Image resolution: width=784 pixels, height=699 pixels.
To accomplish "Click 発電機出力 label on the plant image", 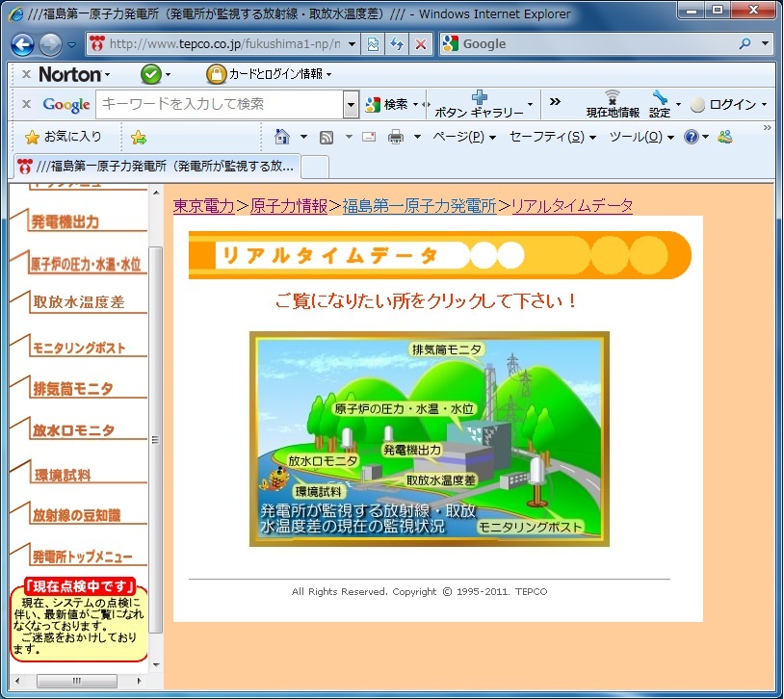I will tap(412, 450).
